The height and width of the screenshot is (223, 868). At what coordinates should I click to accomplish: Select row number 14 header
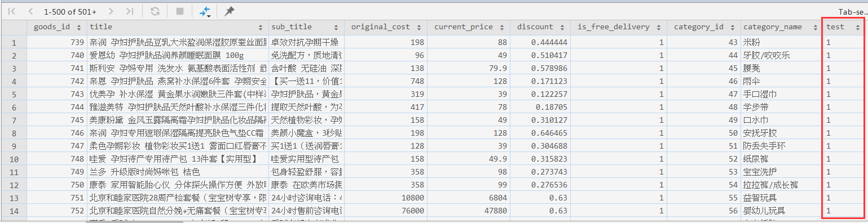pos(14,211)
